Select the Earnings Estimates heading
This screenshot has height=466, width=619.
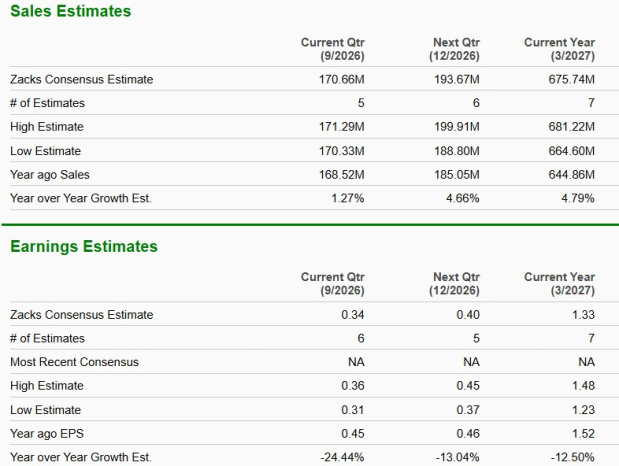(84, 246)
